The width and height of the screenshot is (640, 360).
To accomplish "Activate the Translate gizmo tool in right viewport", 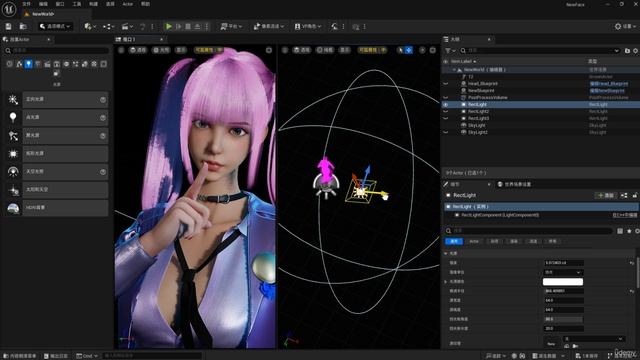I will coord(409,50).
